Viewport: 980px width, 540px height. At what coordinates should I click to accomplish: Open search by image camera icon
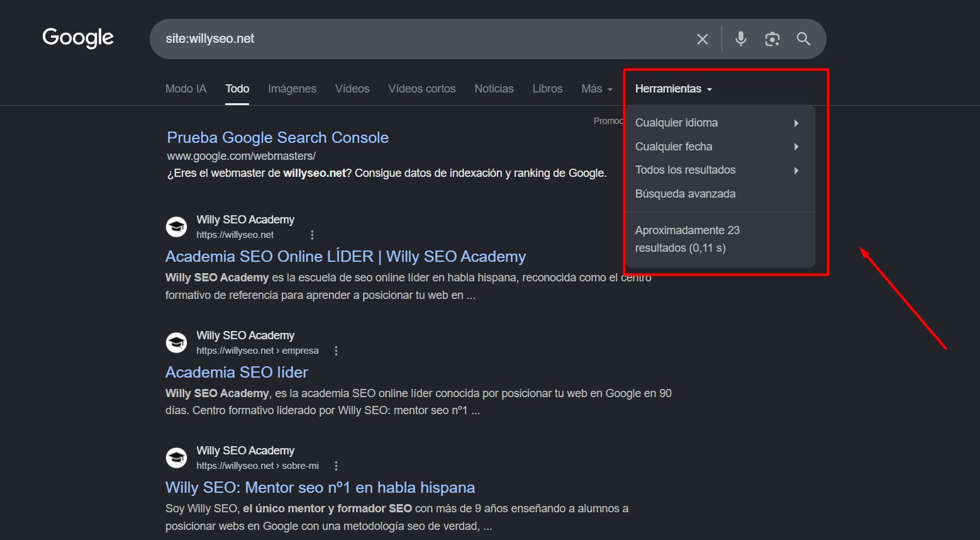(772, 39)
